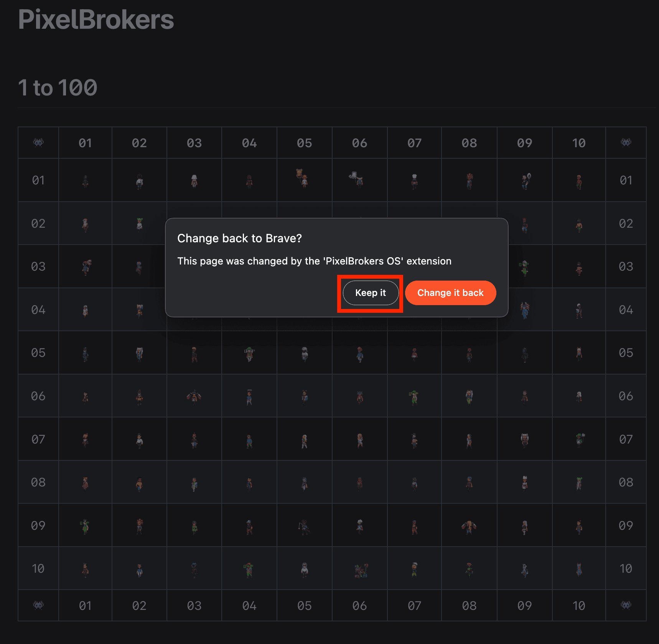Click the bottom-right corner bug icon of the grid
Screen dimensions: 659x644
(626, 605)
